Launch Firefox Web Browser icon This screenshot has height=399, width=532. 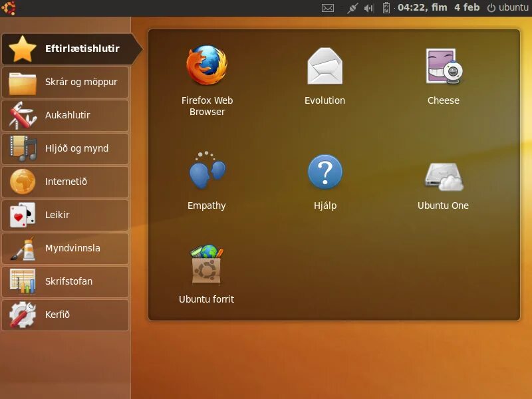tap(207, 65)
